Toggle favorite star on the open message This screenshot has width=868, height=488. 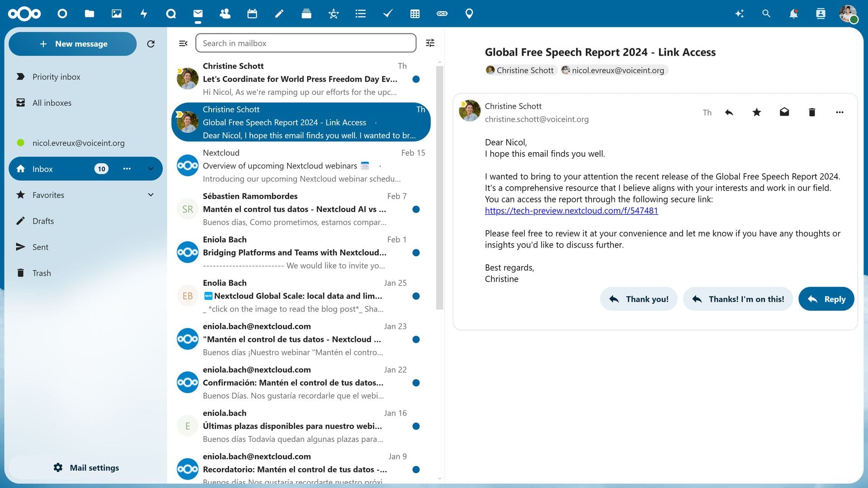[757, 113]
